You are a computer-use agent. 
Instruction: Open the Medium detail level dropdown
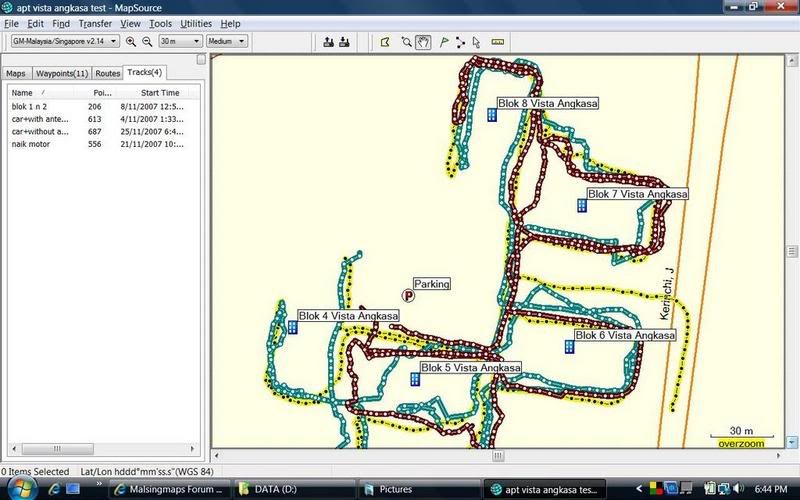tap(227, 41)
